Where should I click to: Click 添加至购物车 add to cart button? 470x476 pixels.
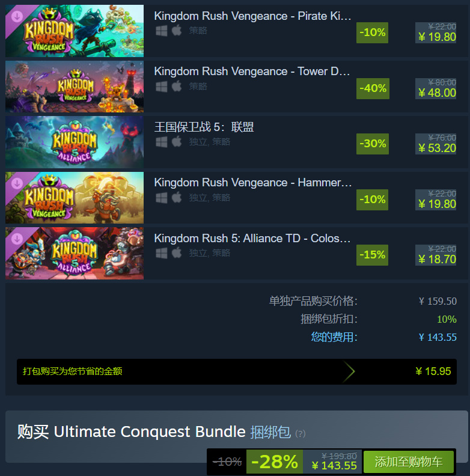[408, 462]
